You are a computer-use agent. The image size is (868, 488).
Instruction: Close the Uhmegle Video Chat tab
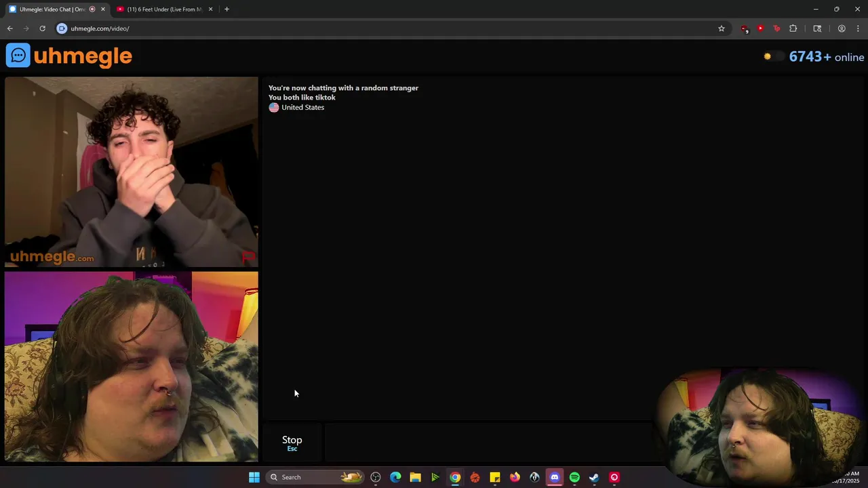pos(103,9)
